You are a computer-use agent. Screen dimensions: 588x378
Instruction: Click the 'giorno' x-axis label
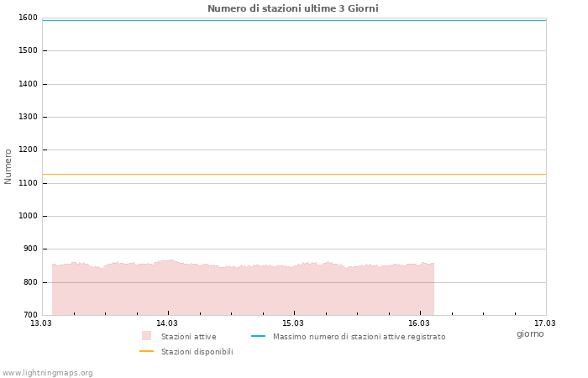[x=530, y=333]
